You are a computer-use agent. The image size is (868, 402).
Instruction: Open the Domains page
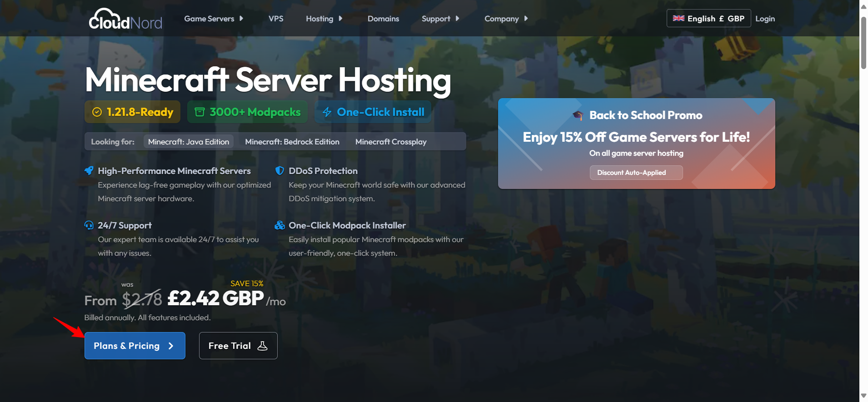point(383,19)
